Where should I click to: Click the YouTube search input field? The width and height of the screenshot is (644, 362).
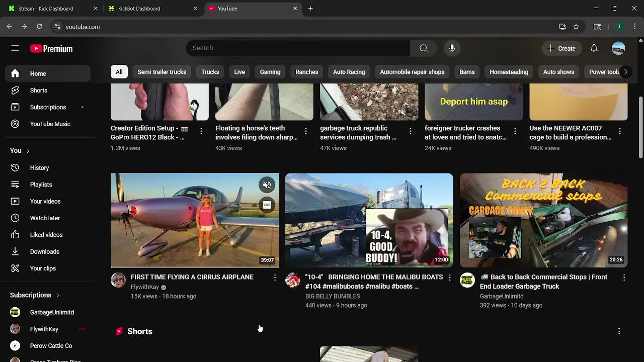coord(298,48)
